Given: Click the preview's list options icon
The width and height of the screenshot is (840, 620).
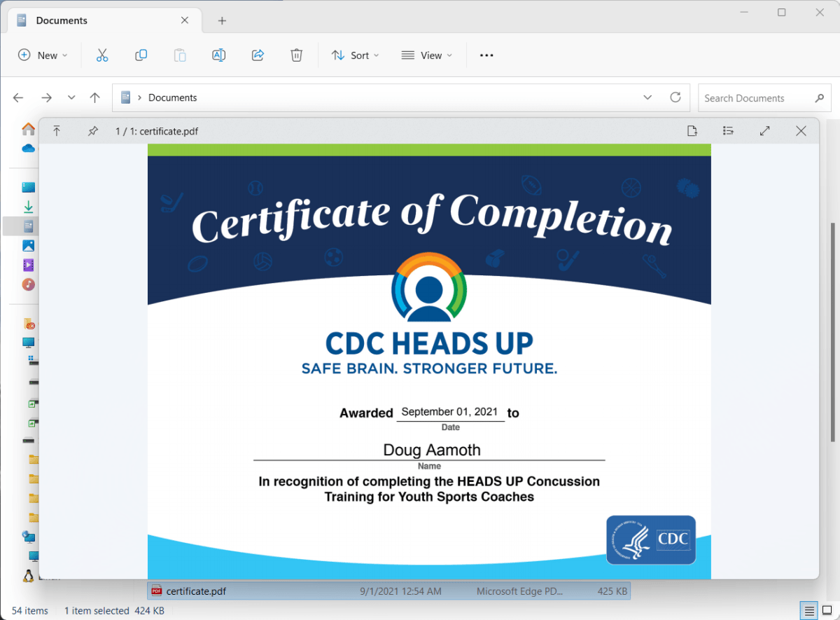Looking at the screenshot, I should click(728, 131).
